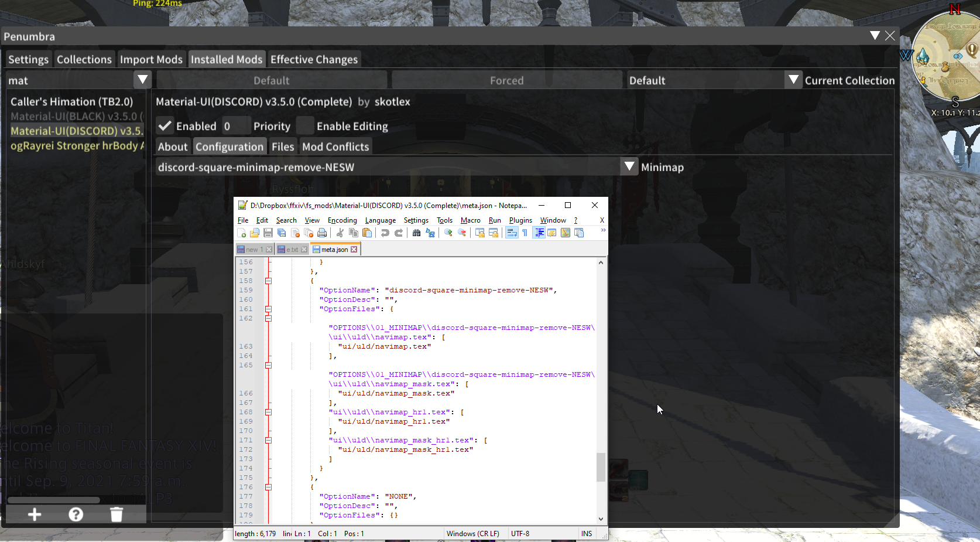Switch to the Mod Conflicts tab
The image size is (980, 542).
[x=335, y=146]
